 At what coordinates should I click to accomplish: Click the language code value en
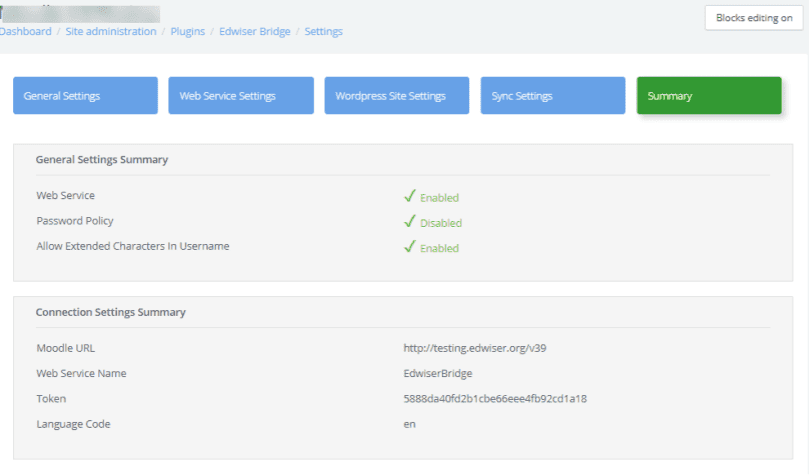(410, 424)
